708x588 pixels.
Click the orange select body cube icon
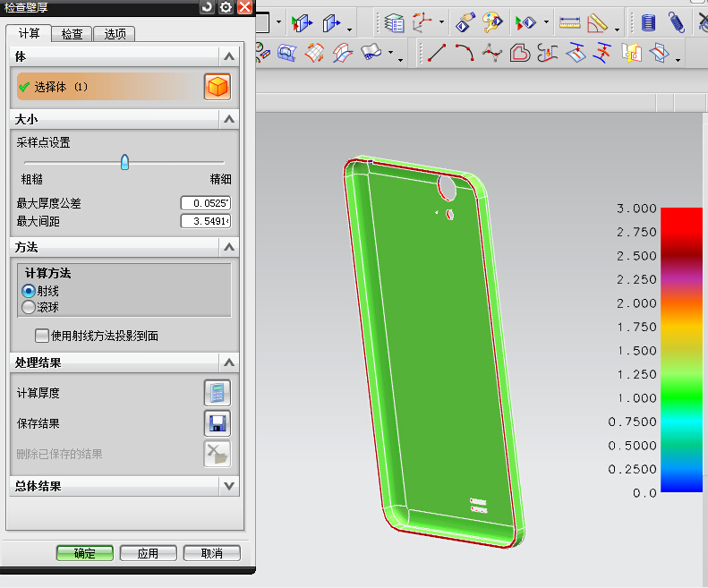point(218,87)
